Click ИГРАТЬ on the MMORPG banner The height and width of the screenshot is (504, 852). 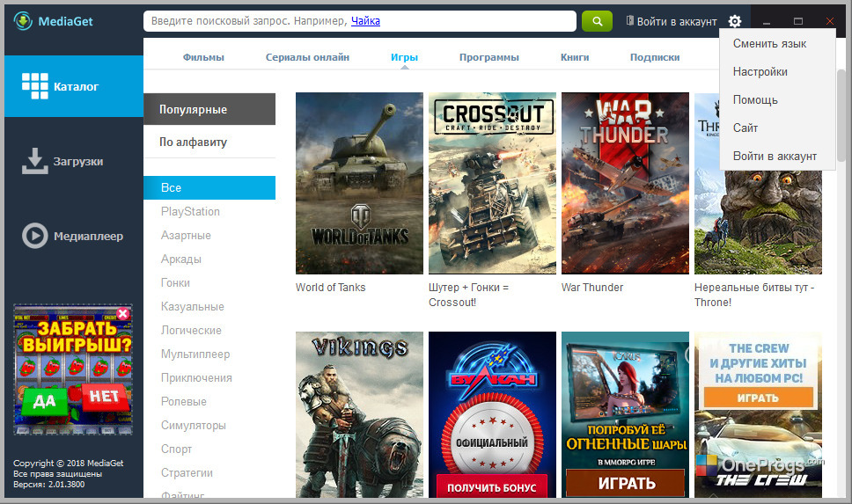coord(626,483)
